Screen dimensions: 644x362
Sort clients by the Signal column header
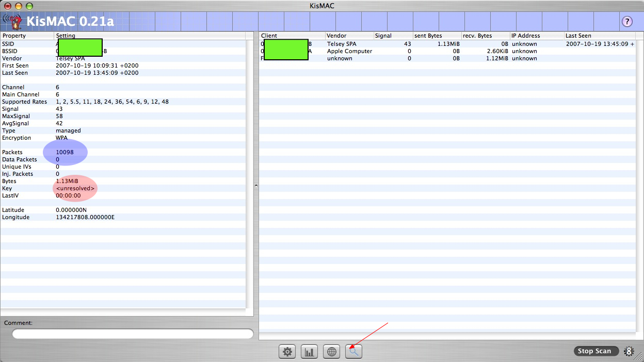click(393, 36)
